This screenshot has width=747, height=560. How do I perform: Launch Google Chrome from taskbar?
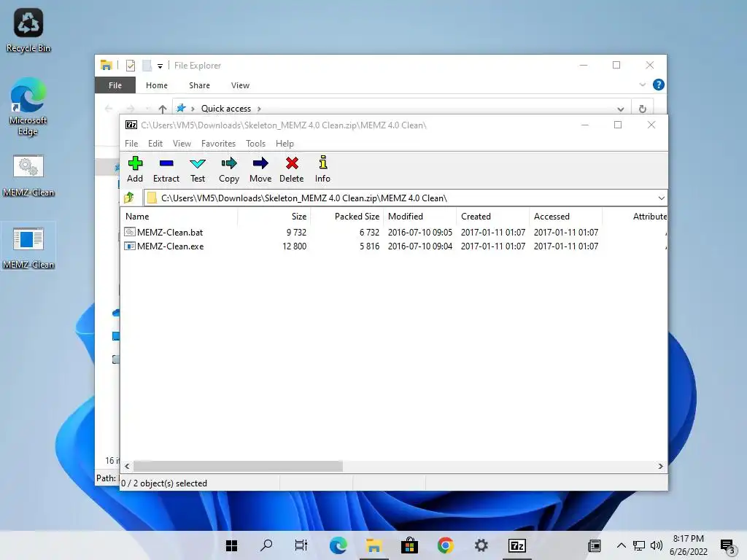pyautogui.click(x=446, y=545)
